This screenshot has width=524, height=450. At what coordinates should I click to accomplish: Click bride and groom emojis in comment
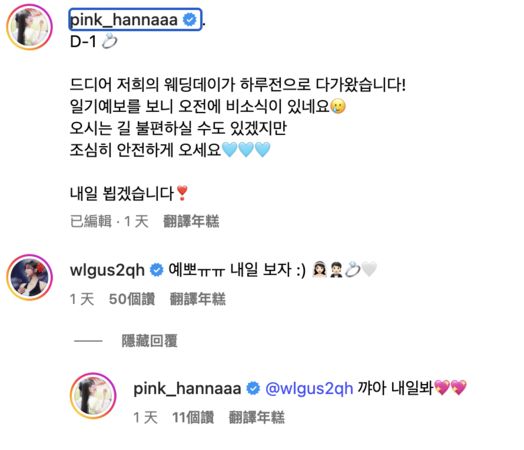point(328,270)
